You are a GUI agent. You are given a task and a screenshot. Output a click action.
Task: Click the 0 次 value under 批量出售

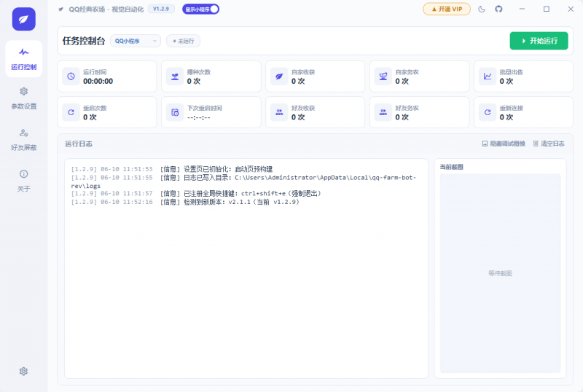pos(506,82)
